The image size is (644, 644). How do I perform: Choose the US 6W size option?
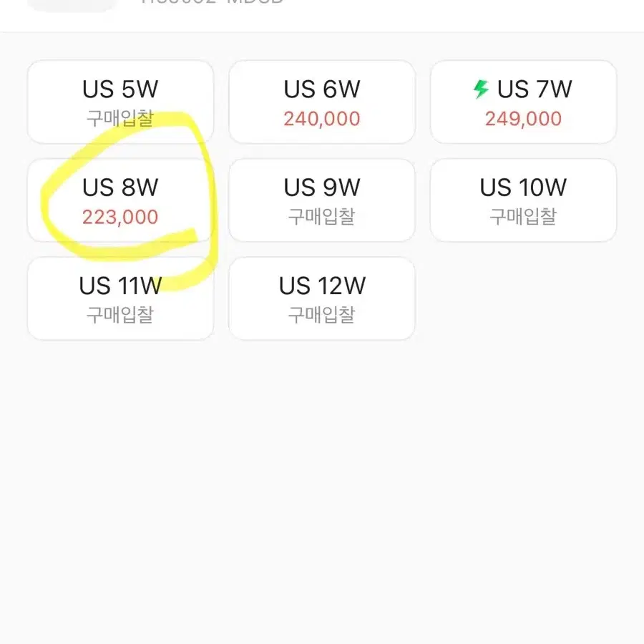pyautogui.click(x=322, y=102)
